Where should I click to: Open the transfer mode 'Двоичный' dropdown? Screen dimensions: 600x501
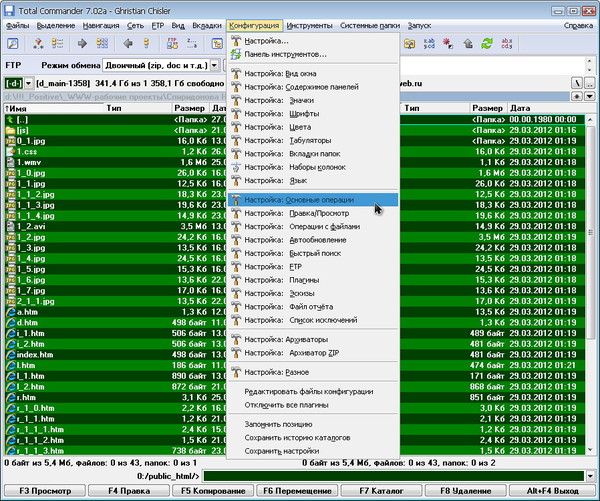[x=215, y=65]
